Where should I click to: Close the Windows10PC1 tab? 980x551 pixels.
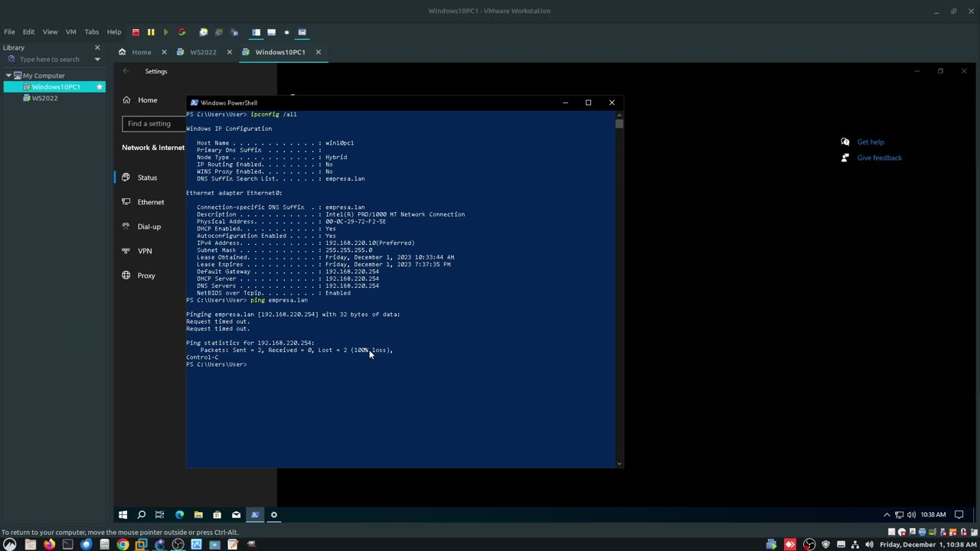pyautogui.click(x=318, y=52)
